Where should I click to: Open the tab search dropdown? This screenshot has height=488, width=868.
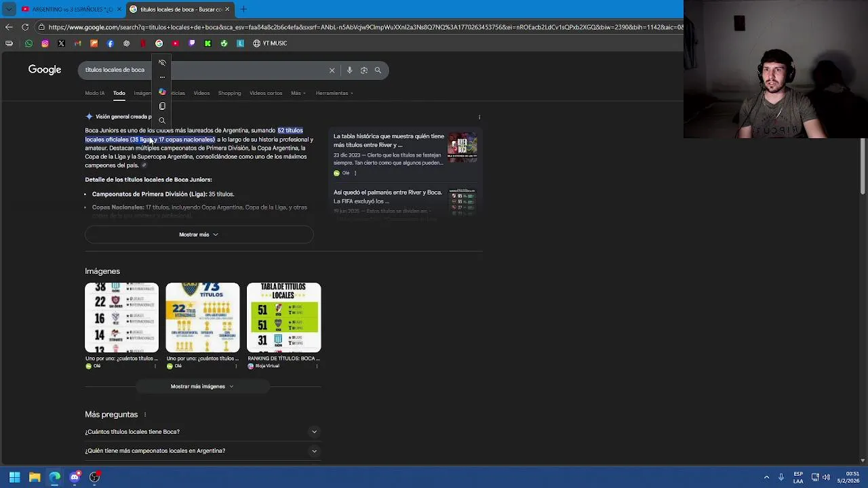[x=8, y=9]
